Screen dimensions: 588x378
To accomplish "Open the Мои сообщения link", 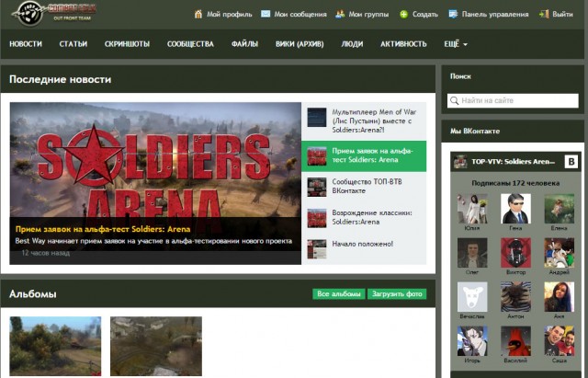I will (x=300, y=15).
